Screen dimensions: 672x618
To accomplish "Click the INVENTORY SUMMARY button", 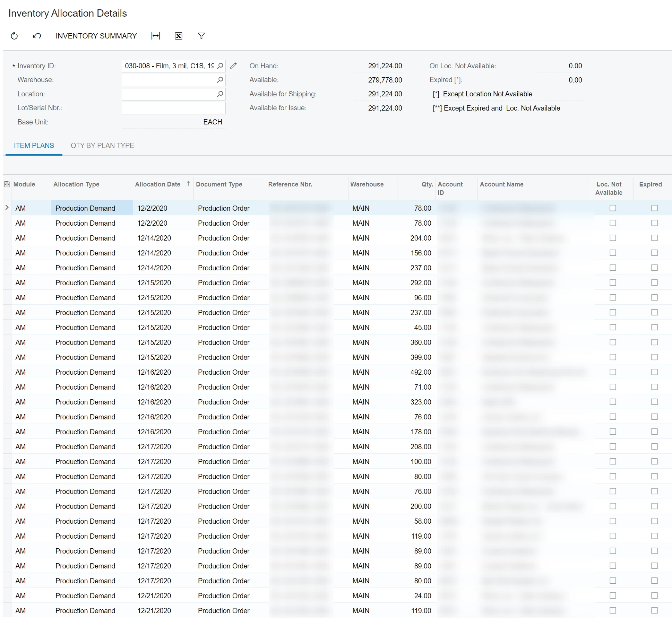I will (x=96, y=36).
